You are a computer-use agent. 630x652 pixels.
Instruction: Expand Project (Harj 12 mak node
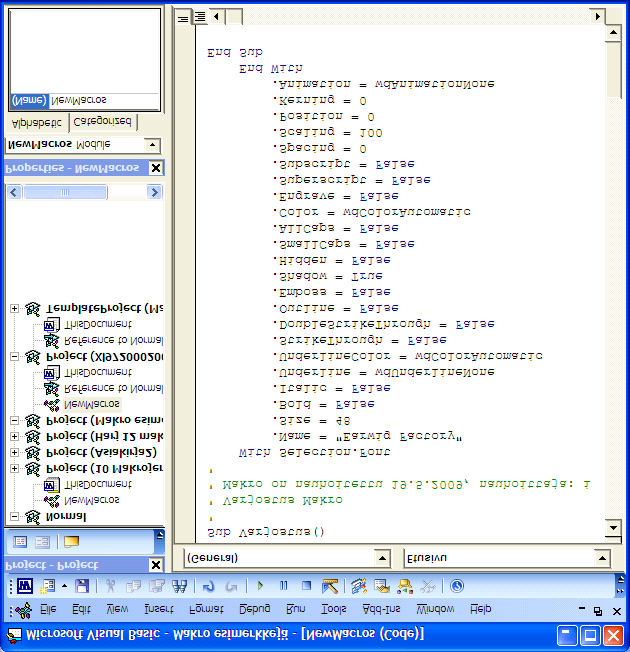pyautogui.click(x=14, y=436)
